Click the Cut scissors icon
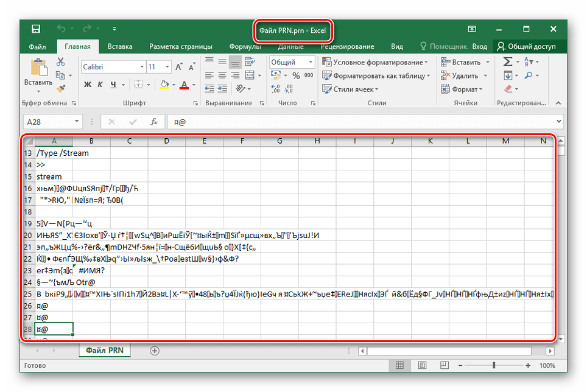 click(x=60, y=61)
